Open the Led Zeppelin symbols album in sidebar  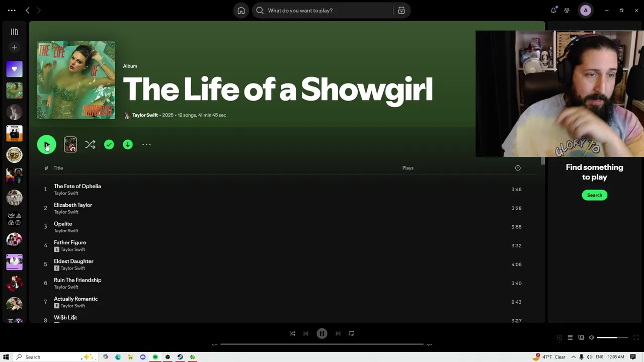tap(14, 219)
